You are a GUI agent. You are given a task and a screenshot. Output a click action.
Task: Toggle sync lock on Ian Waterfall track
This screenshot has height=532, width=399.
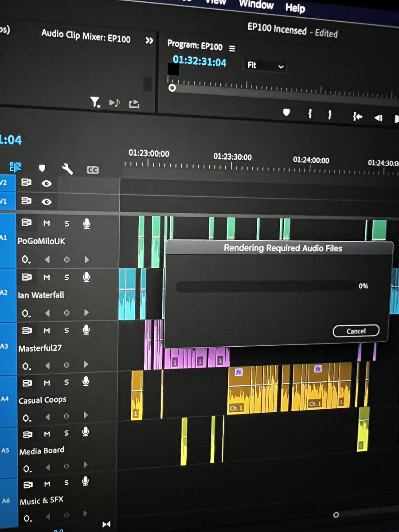[x=26, y=277]
